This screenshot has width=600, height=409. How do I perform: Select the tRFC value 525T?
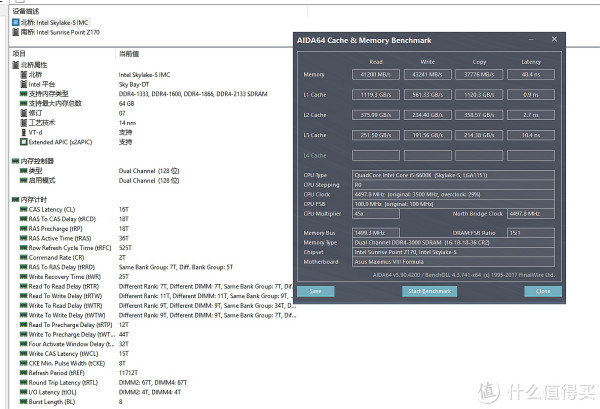pos(125,248)
